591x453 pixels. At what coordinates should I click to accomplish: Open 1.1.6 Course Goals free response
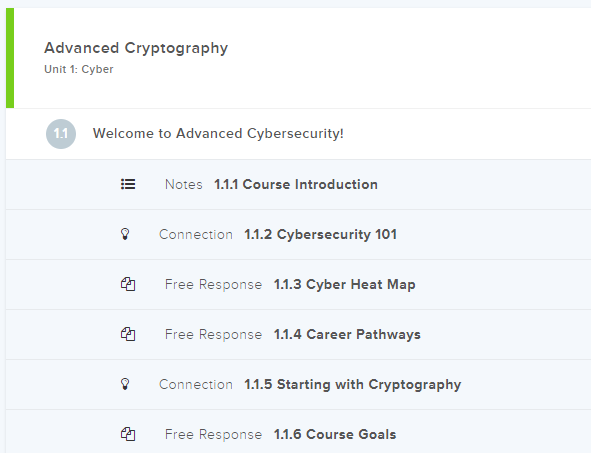pyautogui.click(x=335, y=434)
